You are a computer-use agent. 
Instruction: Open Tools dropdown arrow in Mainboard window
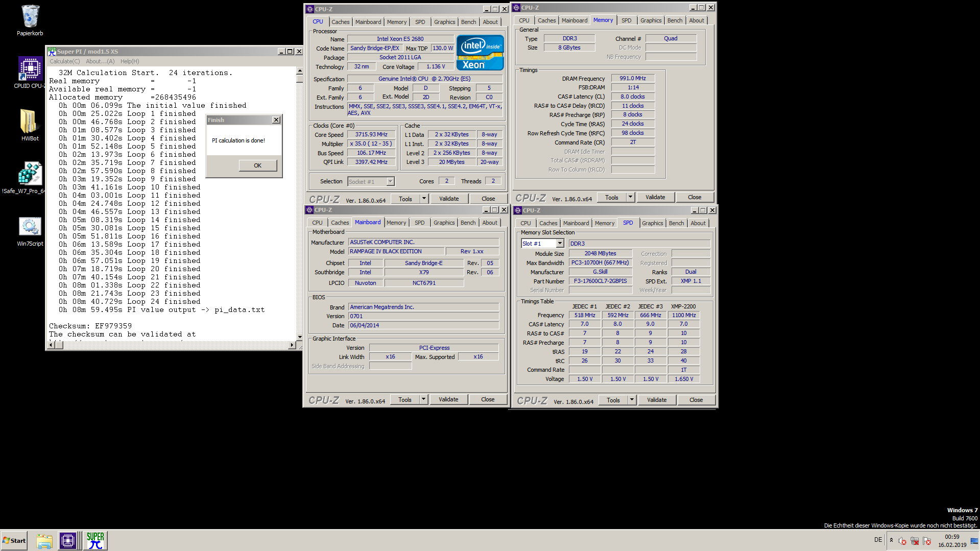pos(423,399)
